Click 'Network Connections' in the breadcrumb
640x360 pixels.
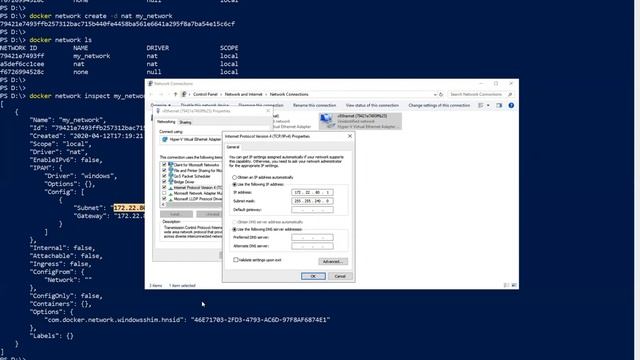pos(289,94)
